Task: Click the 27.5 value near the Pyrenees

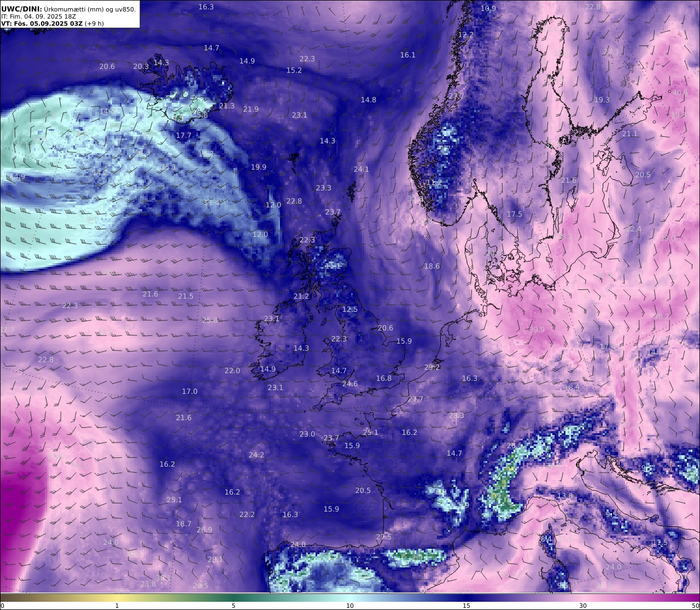Action: point(384,537)
